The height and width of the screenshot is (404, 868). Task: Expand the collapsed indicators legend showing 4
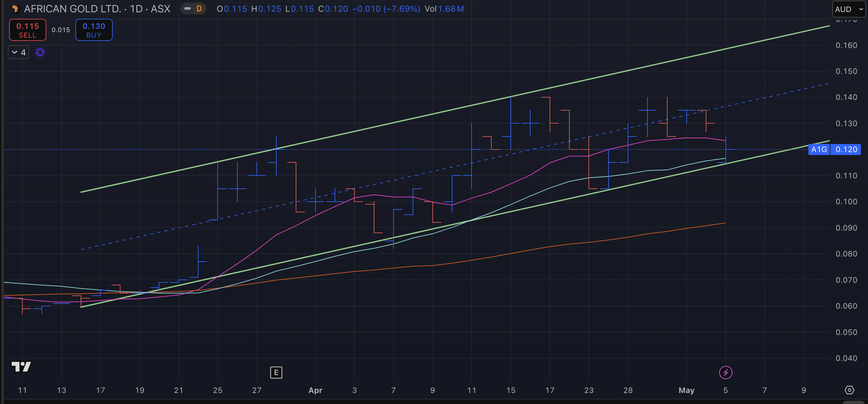[18, 52]
